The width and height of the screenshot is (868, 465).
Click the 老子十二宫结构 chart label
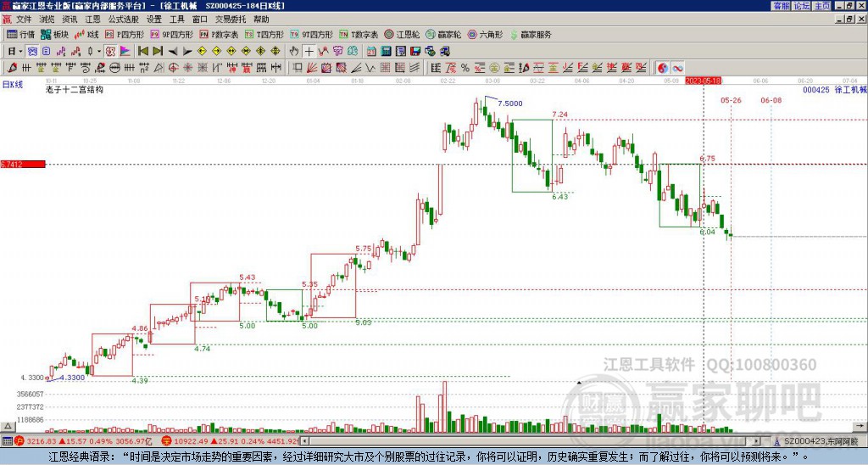[x=75, y=89]
